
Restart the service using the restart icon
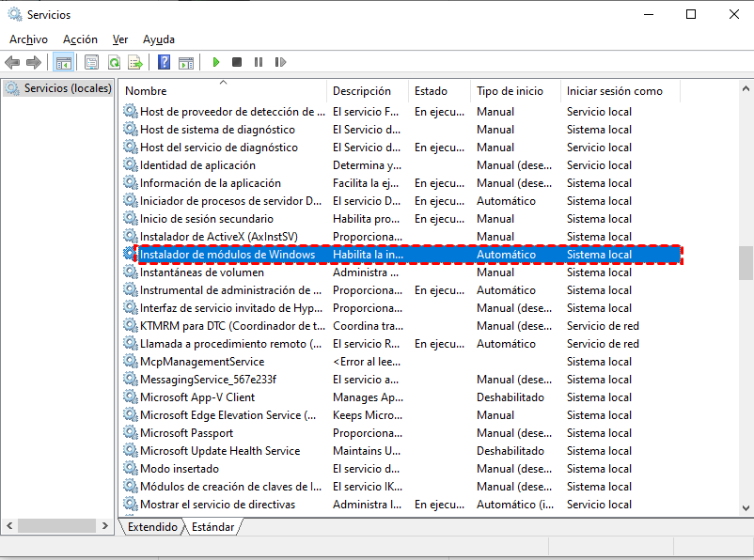281,62
